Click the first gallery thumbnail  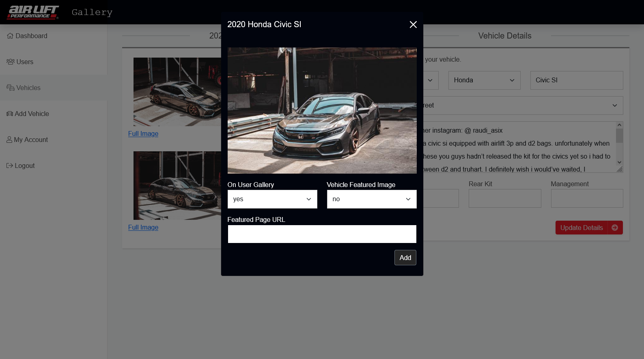point(177,92)
